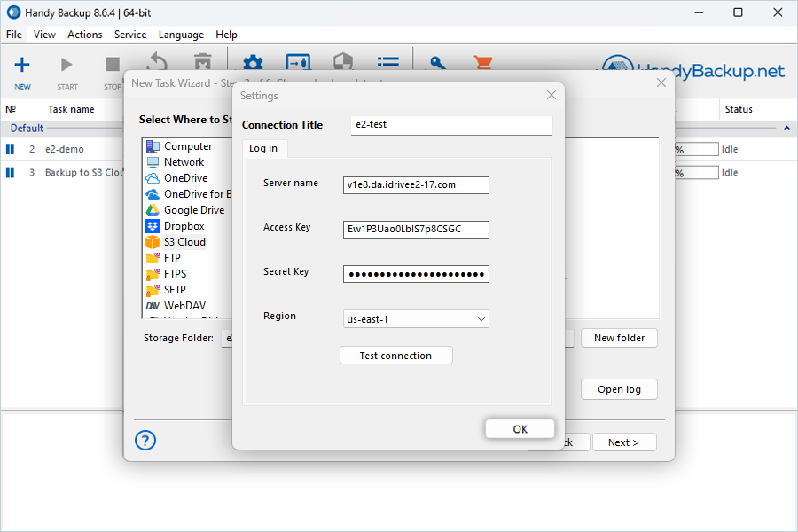Select the SFTP folder icon
The width and height of the screenshot is (798, 532).
point(153,290)
